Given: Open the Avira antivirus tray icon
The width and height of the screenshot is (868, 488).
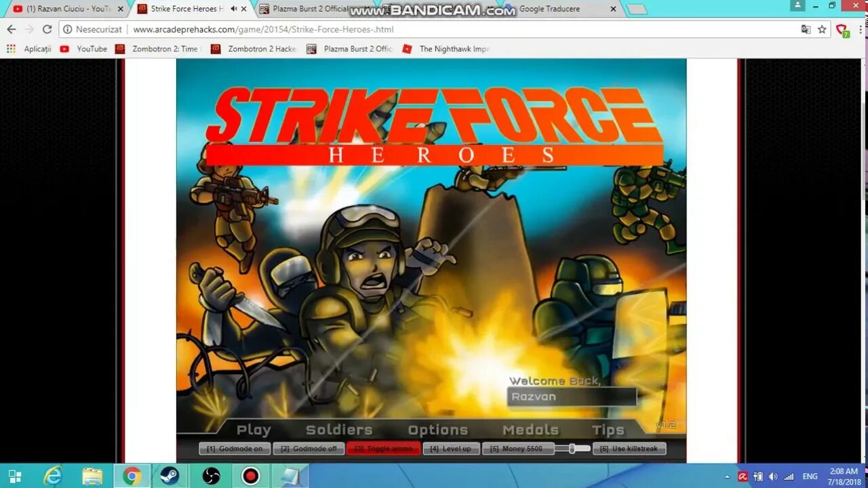Looking at the screenshot, I should 743,476.
